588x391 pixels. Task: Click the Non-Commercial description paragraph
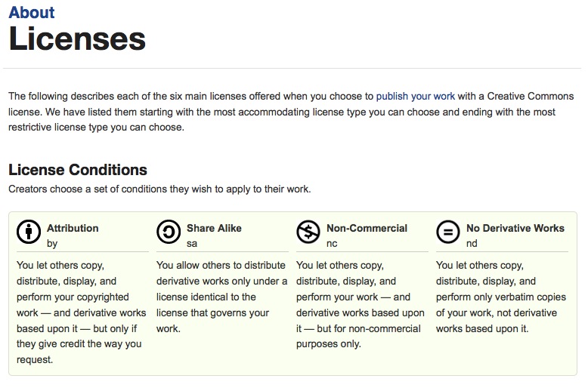(x=360, y=305)
